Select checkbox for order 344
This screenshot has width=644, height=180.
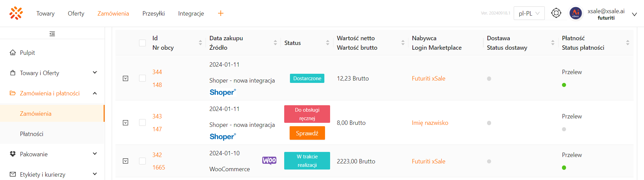click(142, 78)
